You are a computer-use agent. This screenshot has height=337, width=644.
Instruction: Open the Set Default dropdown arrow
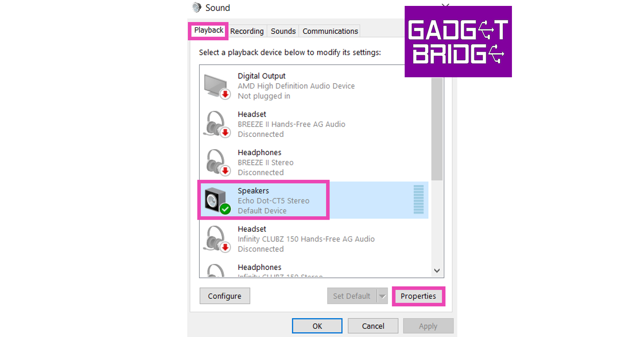(x=382, y=296)
